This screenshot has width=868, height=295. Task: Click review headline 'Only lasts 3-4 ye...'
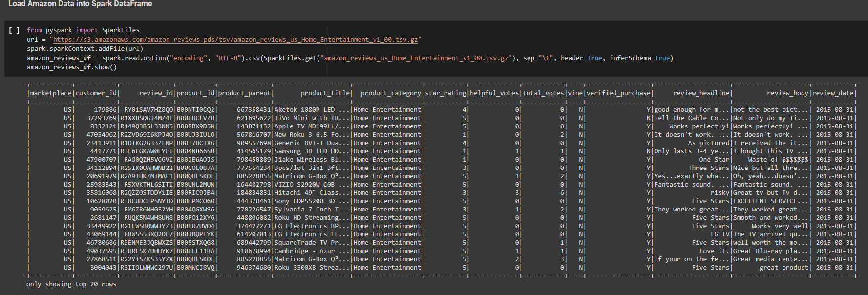[x=692, y=151]
